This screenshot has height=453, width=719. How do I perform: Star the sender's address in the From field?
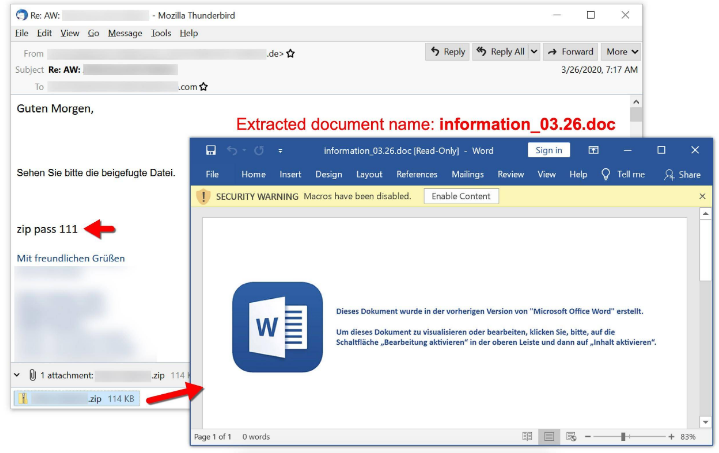[x=291, y=53]
